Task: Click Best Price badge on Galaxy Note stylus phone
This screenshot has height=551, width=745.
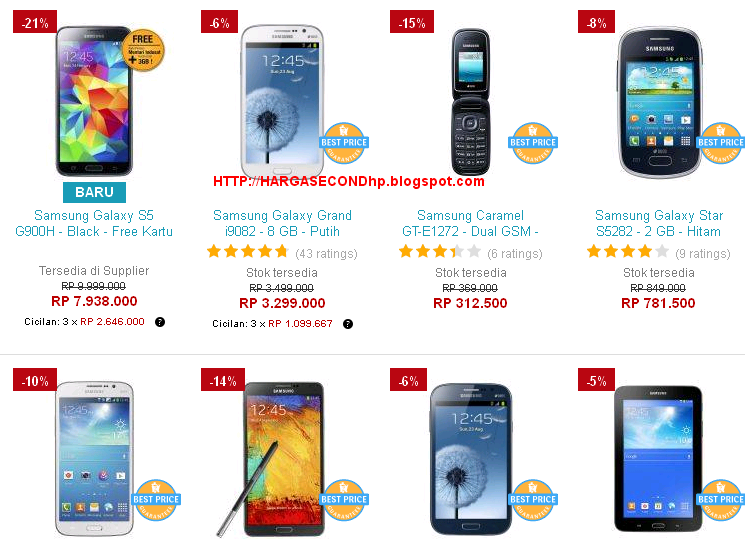Action: click(x=344, y=500)
